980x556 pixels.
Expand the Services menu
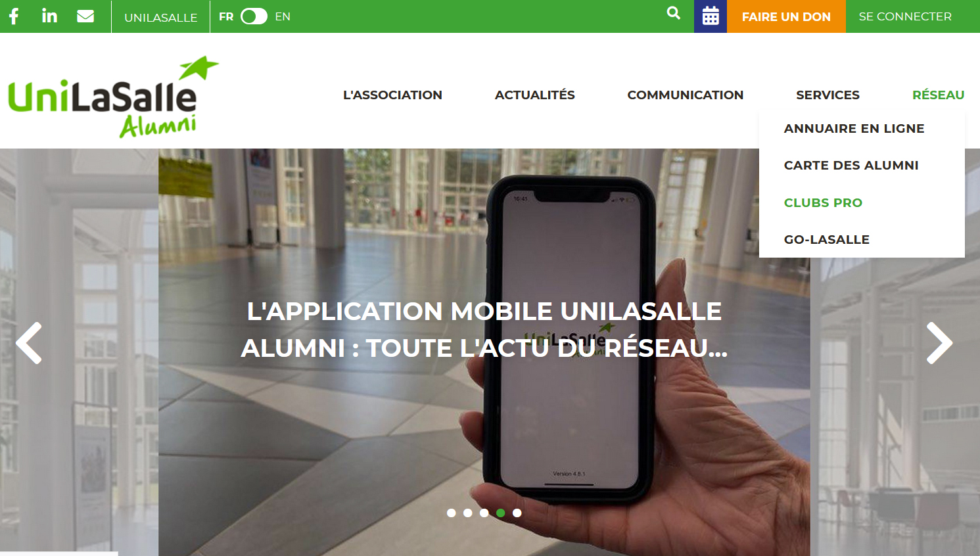click(x=828, y=95)
